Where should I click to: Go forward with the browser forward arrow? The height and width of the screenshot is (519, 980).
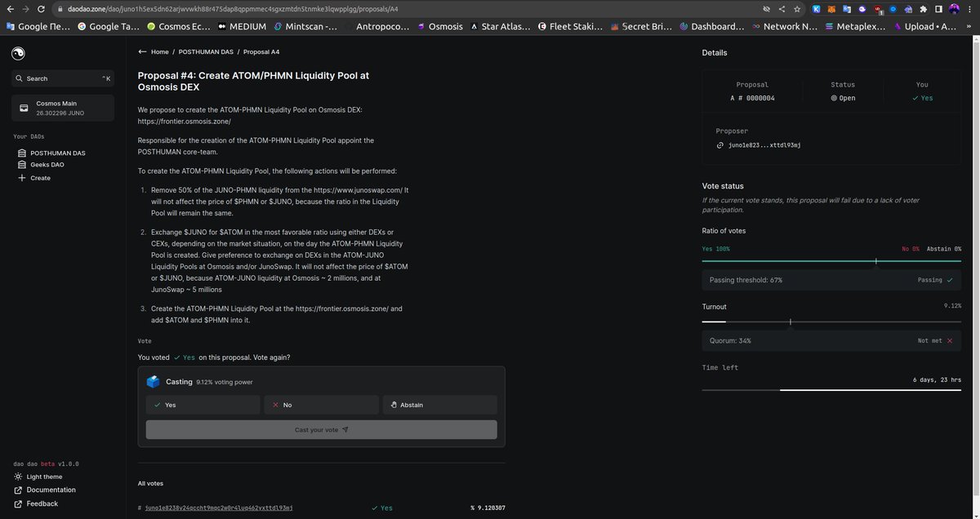tap(27, 9)
